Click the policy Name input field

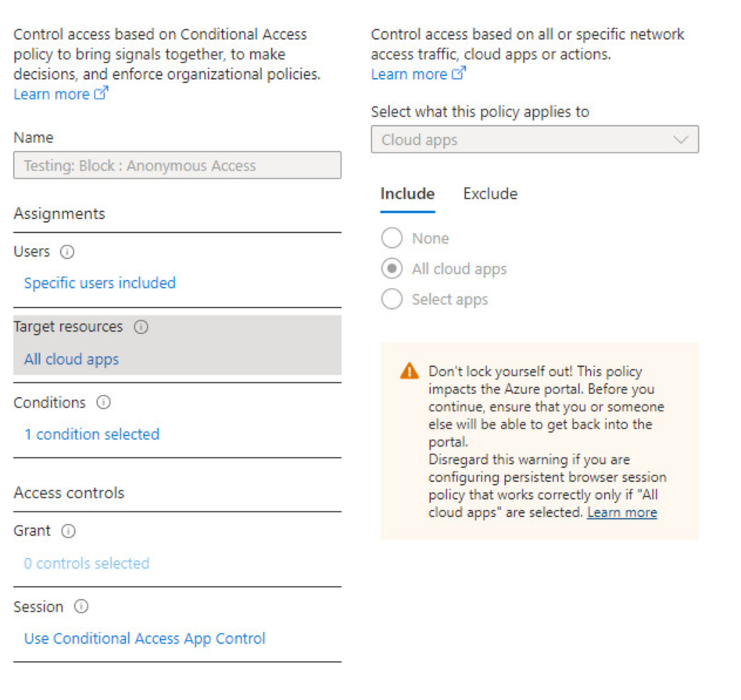point(177,166)
